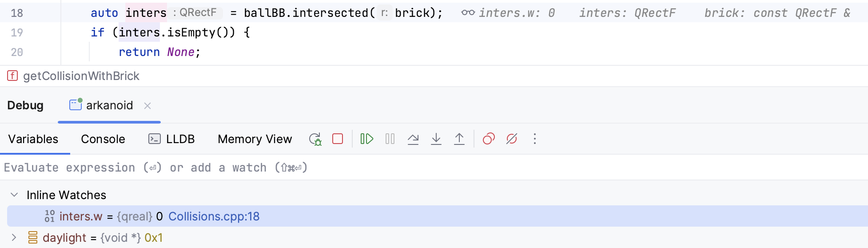Click the Rerun debug session icon
The height and width of the screenshot is (248, 868).
pos(315,139)
